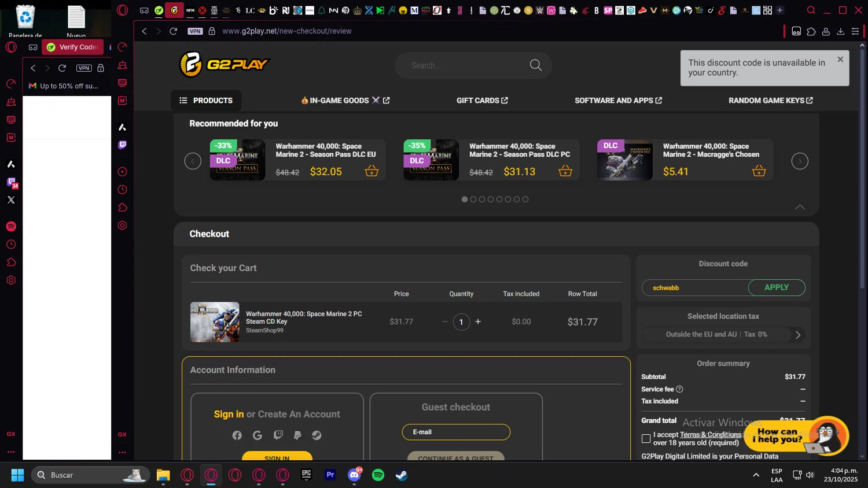Reload the G2Play checkout page
Viewport: 868px width, 488px height.
click(173, 31)
